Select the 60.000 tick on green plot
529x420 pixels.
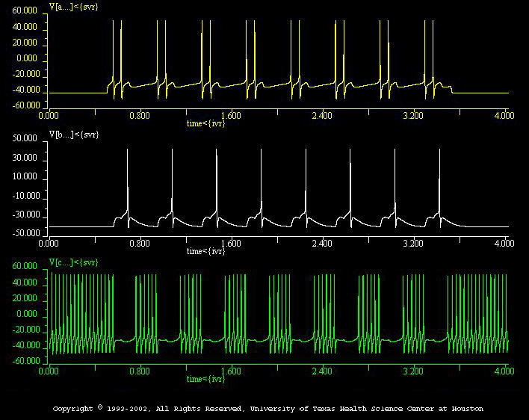click(x=25, y=267)
